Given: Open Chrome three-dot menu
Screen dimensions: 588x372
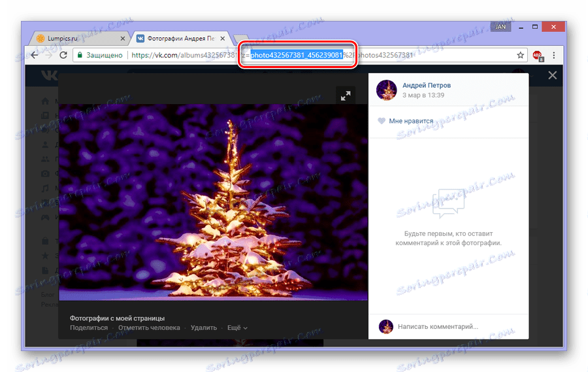Looking at the screenshot, I should point(554,55).
